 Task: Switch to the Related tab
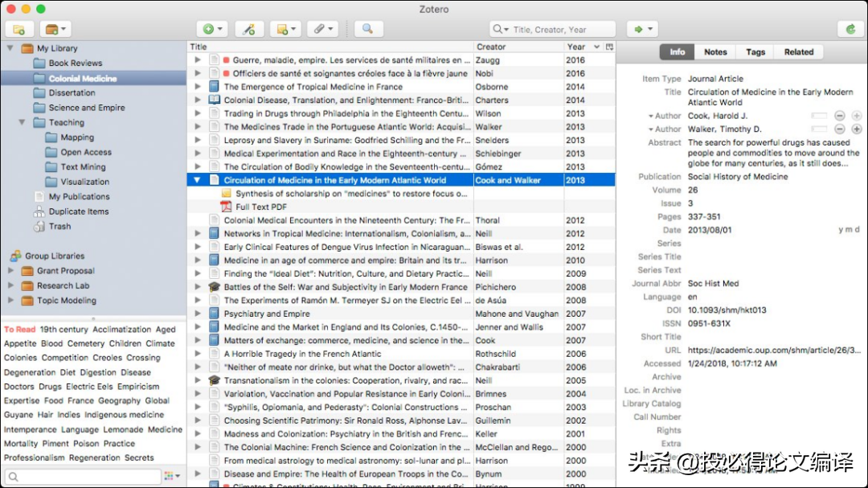pos(799,52)
